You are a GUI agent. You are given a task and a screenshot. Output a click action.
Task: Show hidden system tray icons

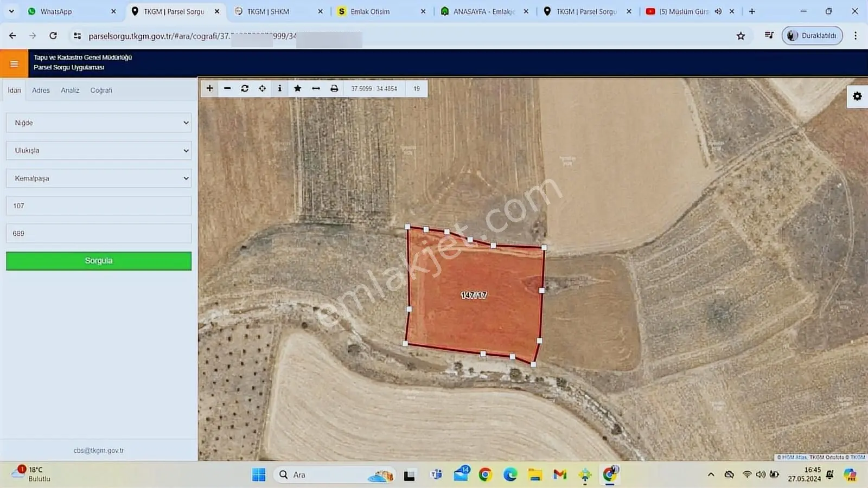711,474
